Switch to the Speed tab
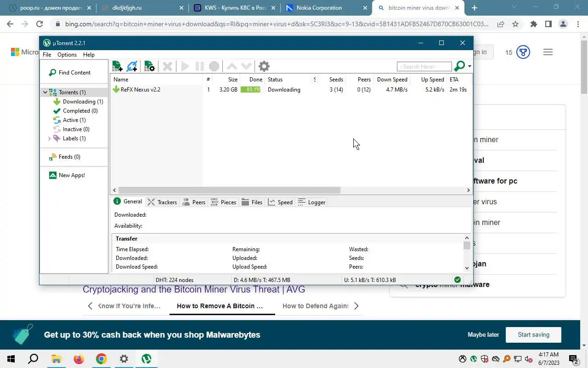Screen dimensions: 588x368 (x=280, y=202)
